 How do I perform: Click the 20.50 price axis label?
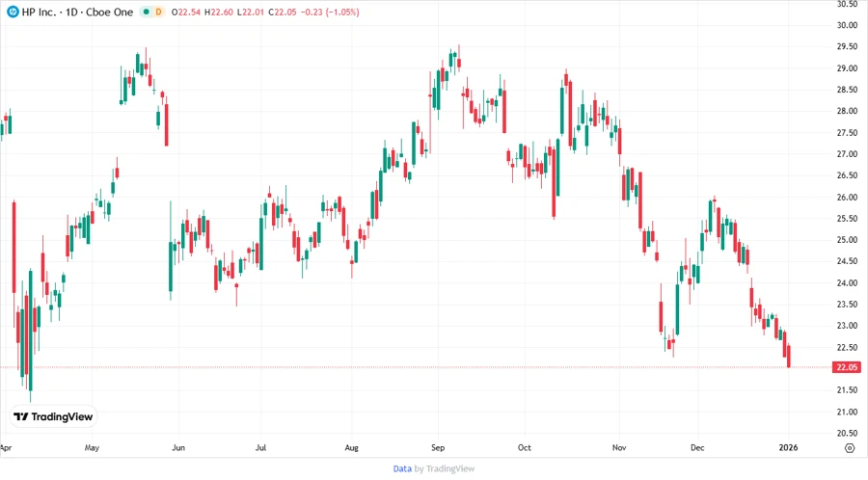(x=847, y=433)
